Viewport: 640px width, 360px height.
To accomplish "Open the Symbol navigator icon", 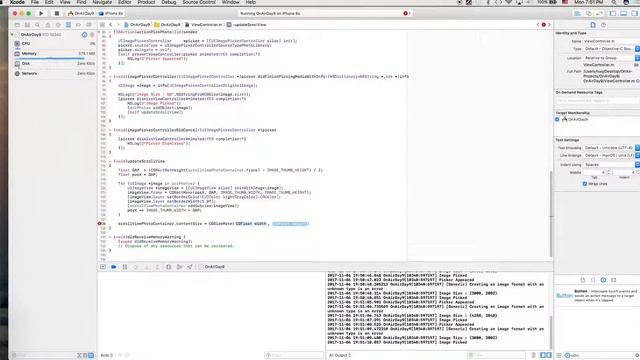I will point(27,25).
